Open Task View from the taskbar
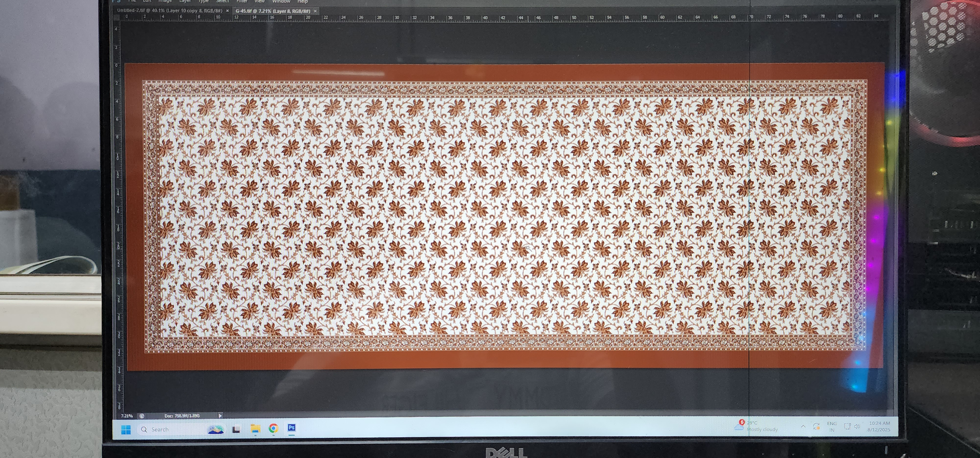The width and height of the screenshot is (980, 458). click(x=236, y=430)
